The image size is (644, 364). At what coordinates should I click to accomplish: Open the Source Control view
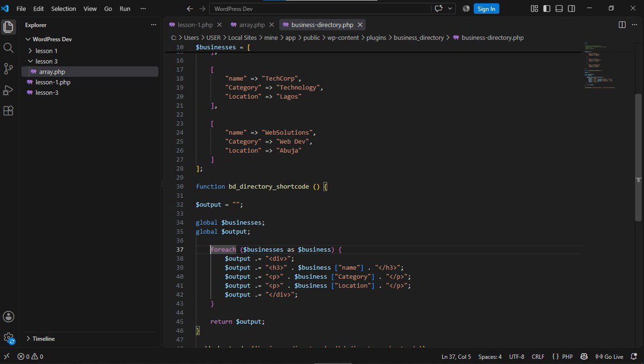(8, 69)
